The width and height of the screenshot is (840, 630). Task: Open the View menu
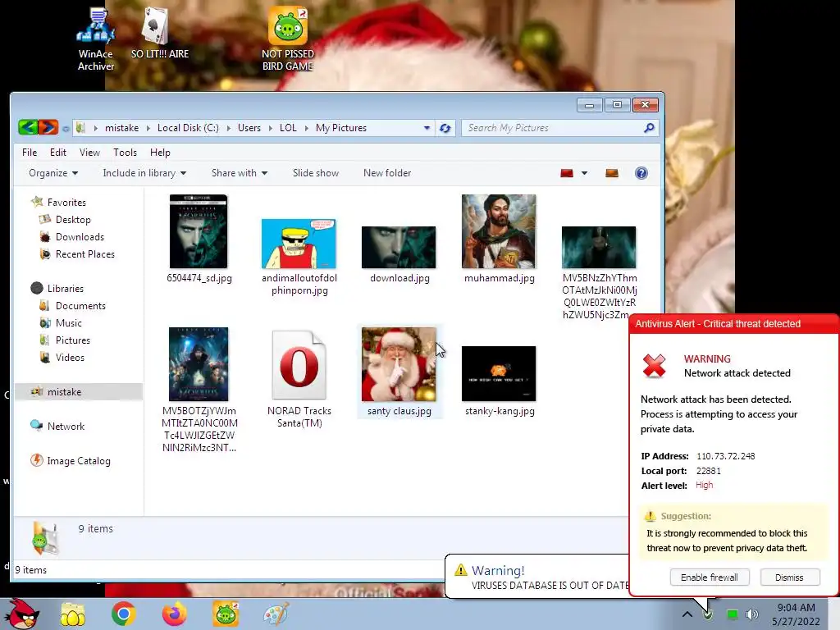click(89, 152)
